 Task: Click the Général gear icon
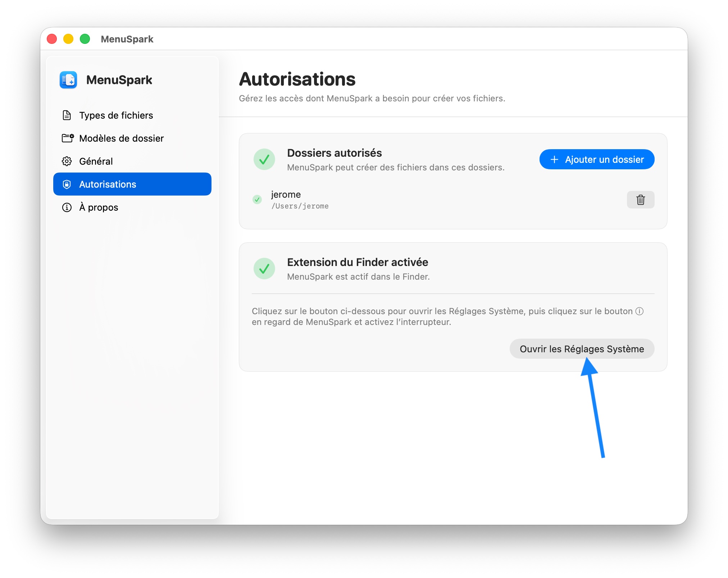pos(67,161)
